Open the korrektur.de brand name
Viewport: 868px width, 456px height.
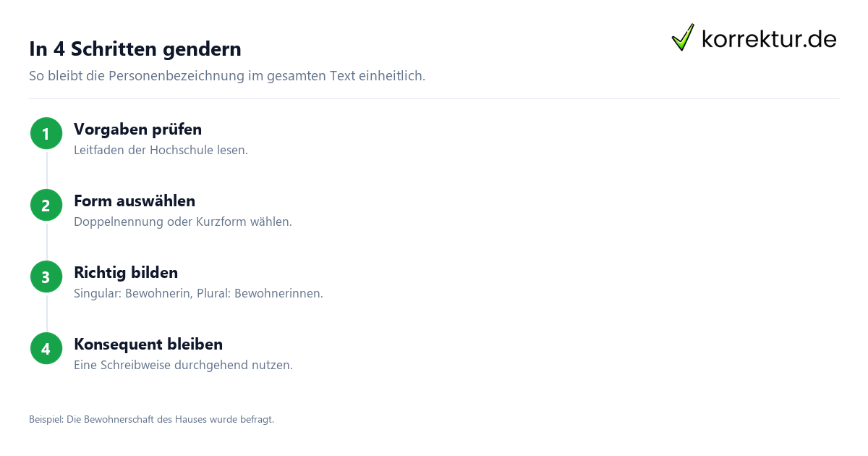[769, 39]
